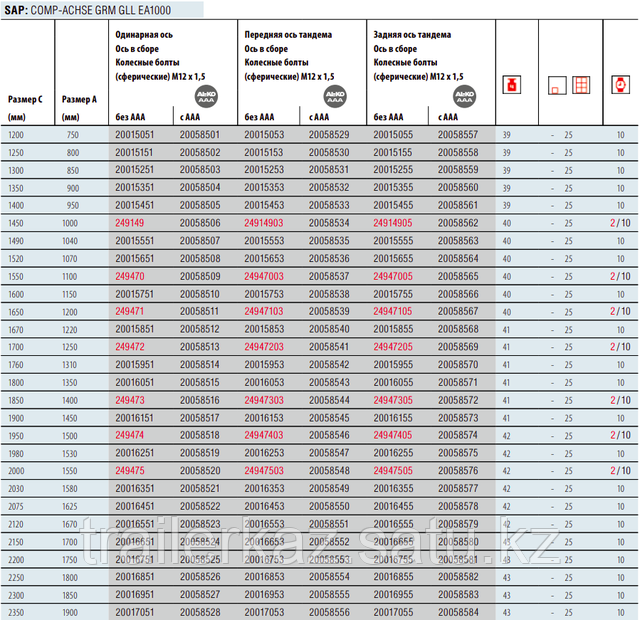
Task: Click the Размер A column header
Action: tap(79, 108)
